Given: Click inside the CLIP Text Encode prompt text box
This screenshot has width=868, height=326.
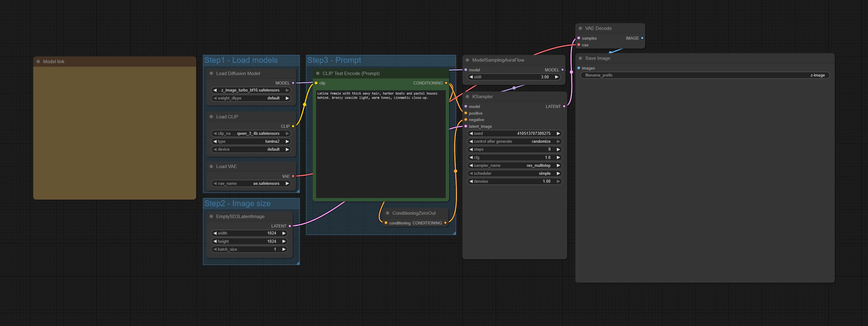Looking at the screenshot, I should pyautogui.click(x=381, y=145).
